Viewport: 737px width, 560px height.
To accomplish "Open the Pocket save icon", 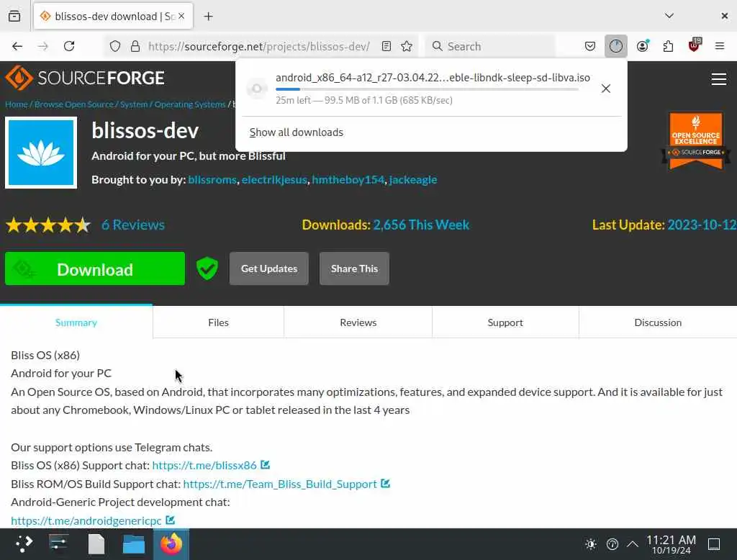I will (x=590, y=46).
